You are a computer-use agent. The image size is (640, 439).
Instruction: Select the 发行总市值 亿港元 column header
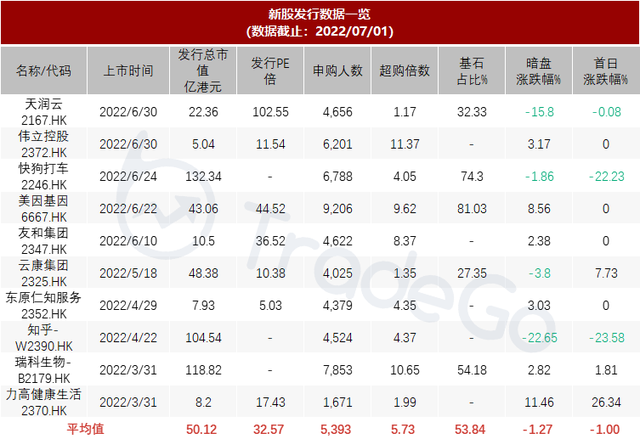pos(203,71)
